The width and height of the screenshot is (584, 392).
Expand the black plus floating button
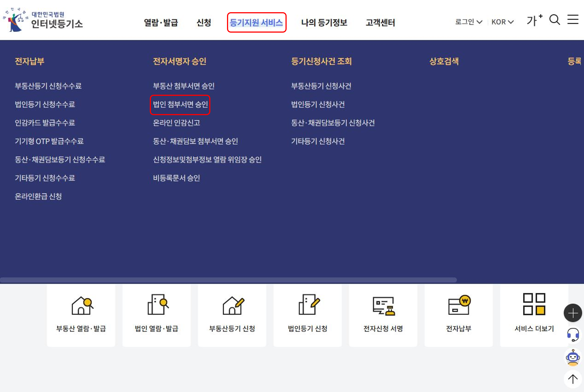[573, 313]
